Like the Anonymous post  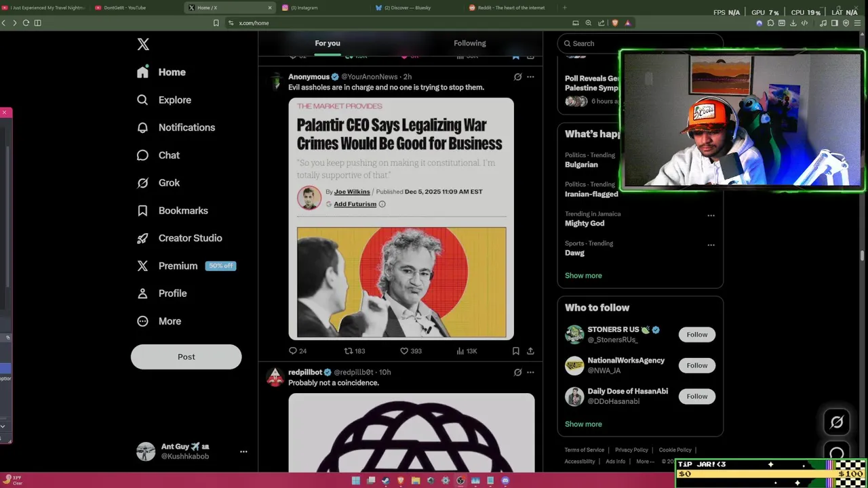point(410,351)
